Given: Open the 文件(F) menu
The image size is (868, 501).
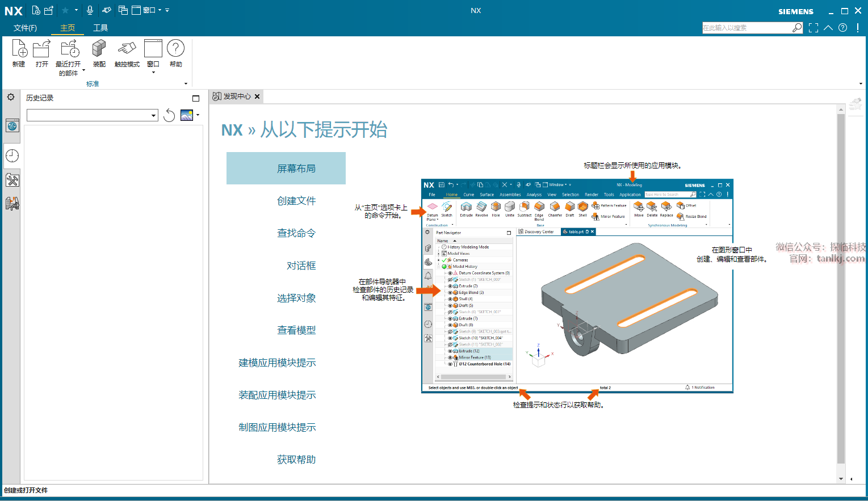Looking at the screenshot, I should click(x=25, y=28).
